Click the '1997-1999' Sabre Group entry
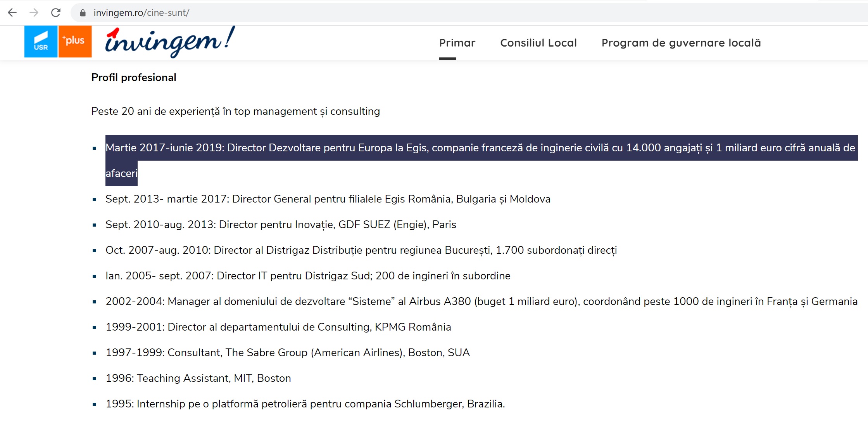The width and height of the screenshot is (868, 421). coord(288,353)
